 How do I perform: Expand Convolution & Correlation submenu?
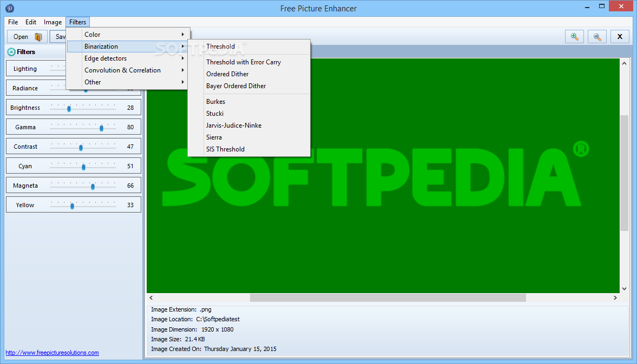pos(127,70)
